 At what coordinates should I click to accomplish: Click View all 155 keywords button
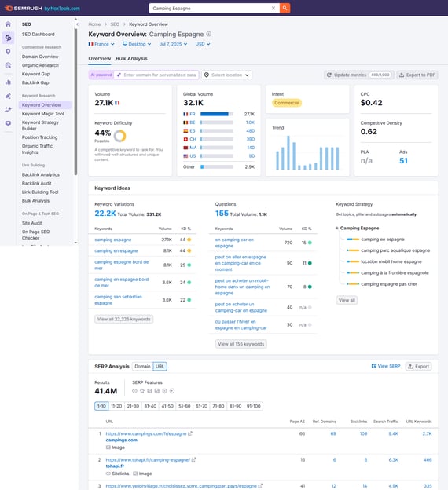tap(241, 344)
